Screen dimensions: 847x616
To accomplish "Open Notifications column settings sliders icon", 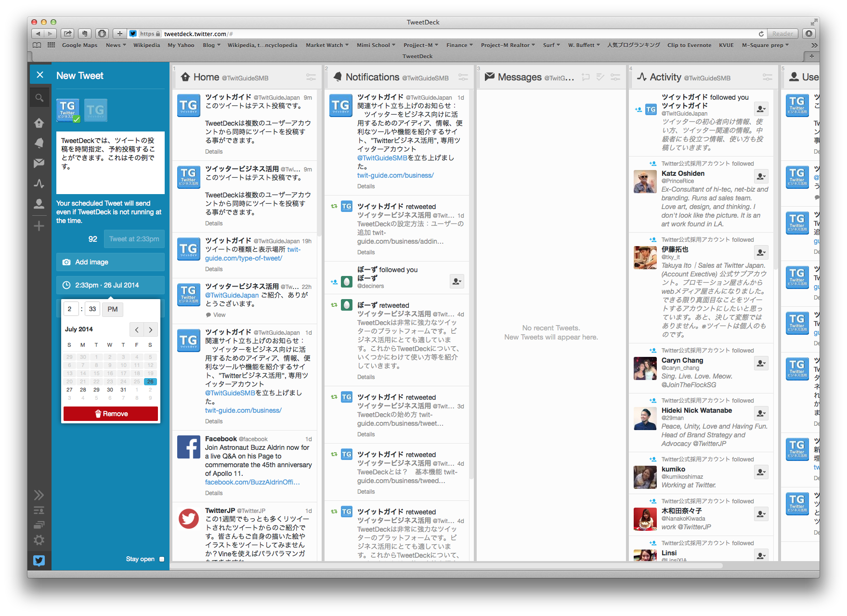I will (x=463, y=77).
